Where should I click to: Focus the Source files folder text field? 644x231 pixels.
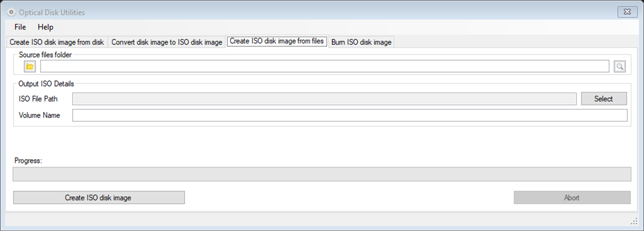325,66
